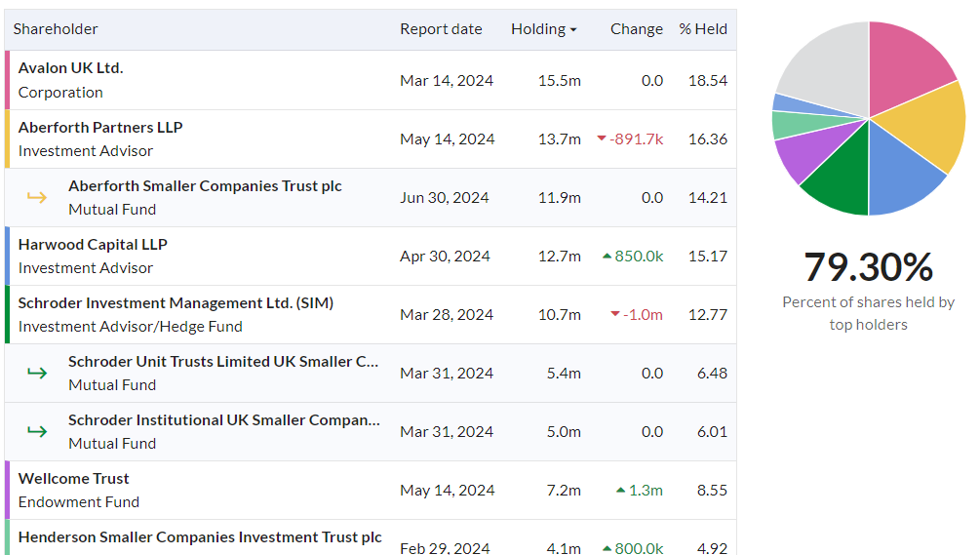Click the 6.01 % held value
This screenshot has height=555, width=980.
pos(712,431)
